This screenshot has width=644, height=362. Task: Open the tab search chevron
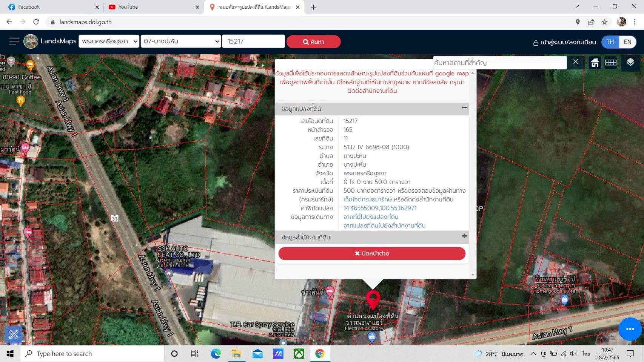point(576,6)
